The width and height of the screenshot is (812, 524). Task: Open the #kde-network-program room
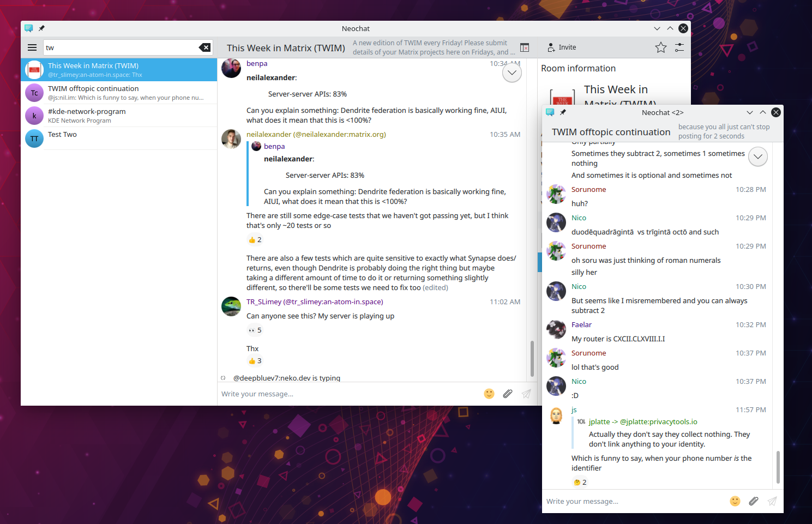(x=119, y=116)
